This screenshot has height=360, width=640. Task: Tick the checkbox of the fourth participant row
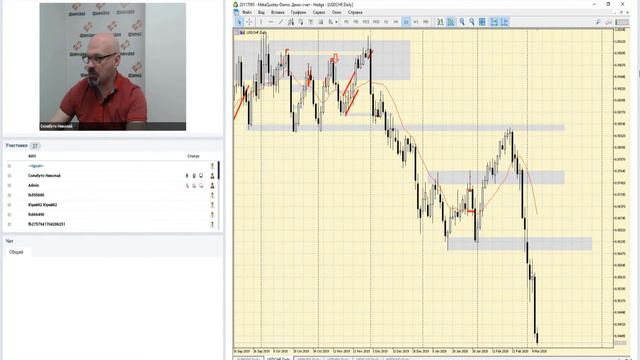coord(9,195)
